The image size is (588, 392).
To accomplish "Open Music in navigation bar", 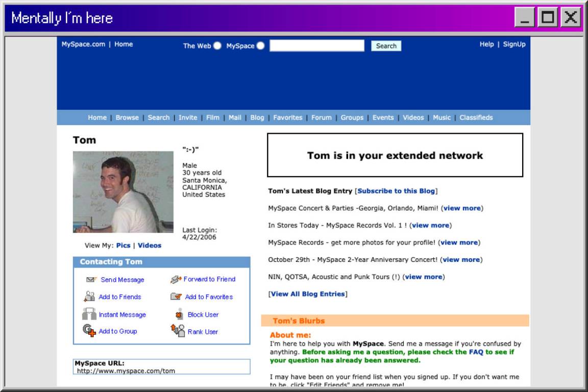I will (442, 117).
